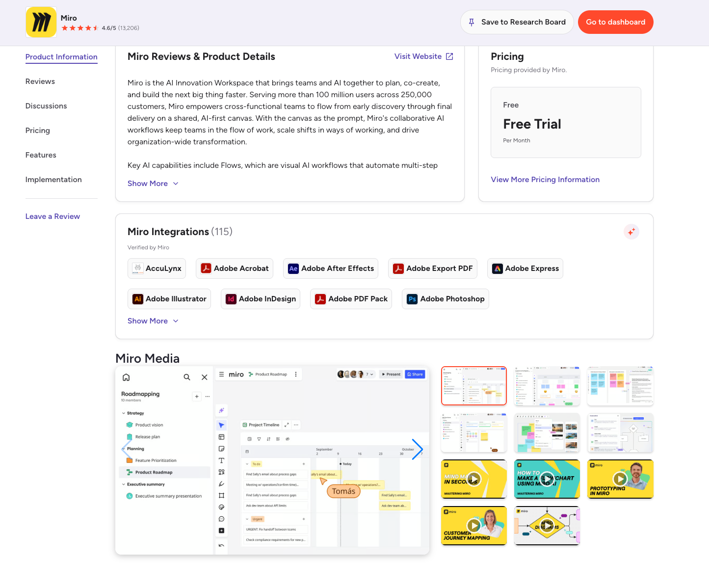This screenshot has height=588, width=709.
Task: Select the thumbnail with beach resort photos
Action: [x=547, y=432]
